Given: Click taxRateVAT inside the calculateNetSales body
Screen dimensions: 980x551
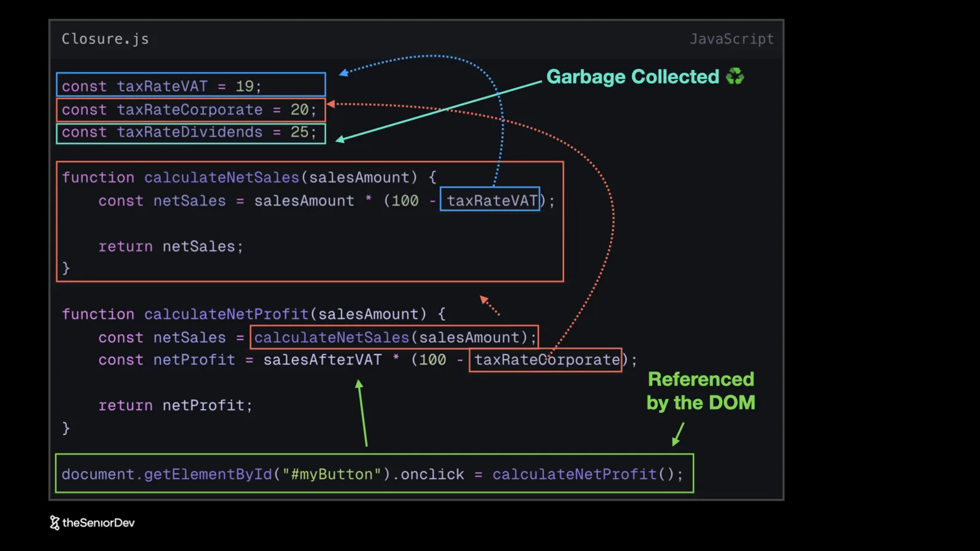Looking at the screenshot, I should (491, 200).
